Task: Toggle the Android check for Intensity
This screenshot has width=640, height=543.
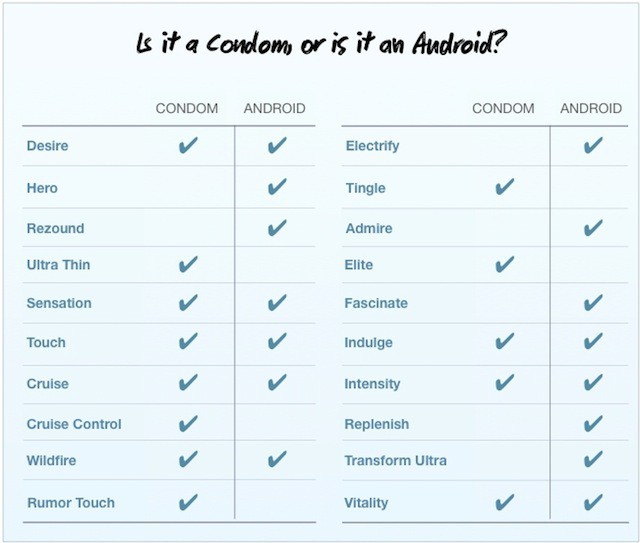Action: (x=593, y=383)
